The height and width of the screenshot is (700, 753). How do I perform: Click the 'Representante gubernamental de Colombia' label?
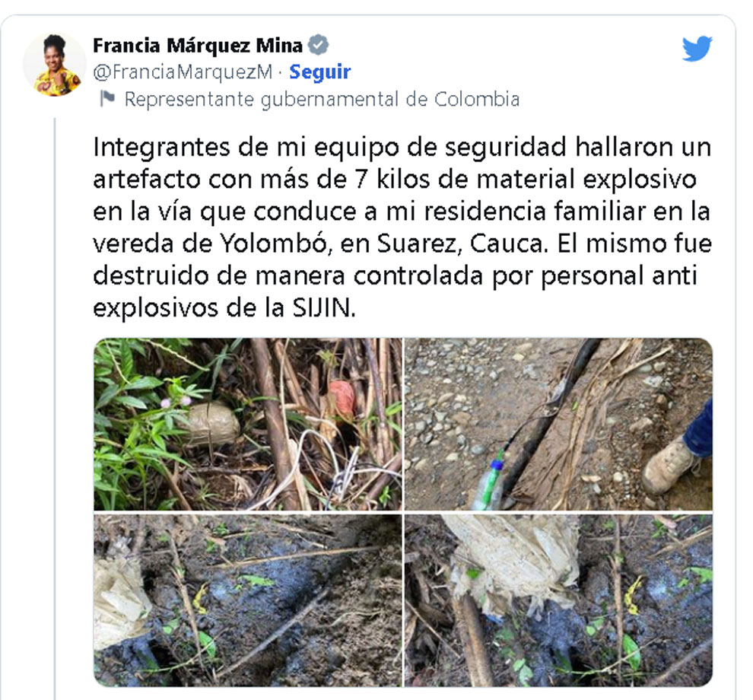tap(322, 99)
